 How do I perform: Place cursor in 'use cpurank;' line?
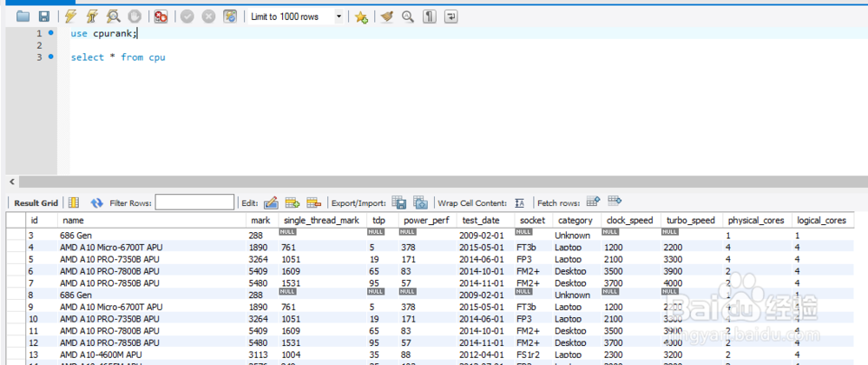coord(103,33)
